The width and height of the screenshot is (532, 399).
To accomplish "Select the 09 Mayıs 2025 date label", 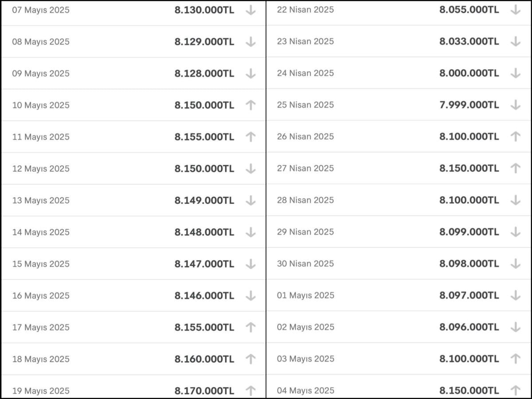I will tap(41, 74).
